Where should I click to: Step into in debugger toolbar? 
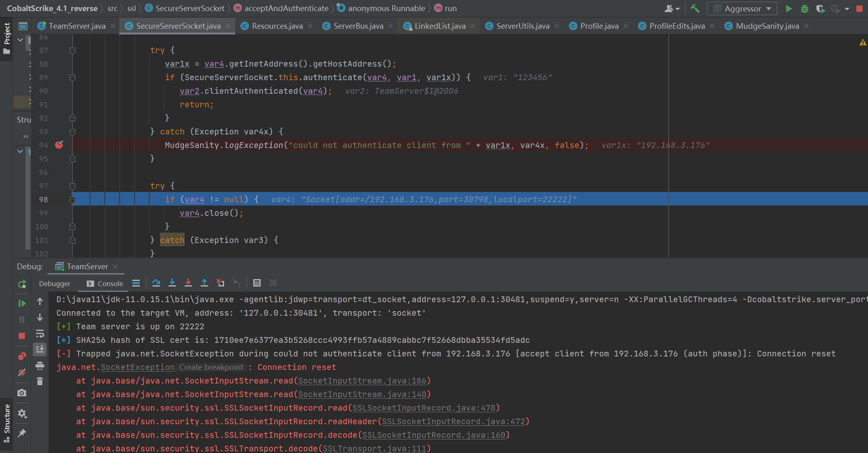click(x=172, y=283)
